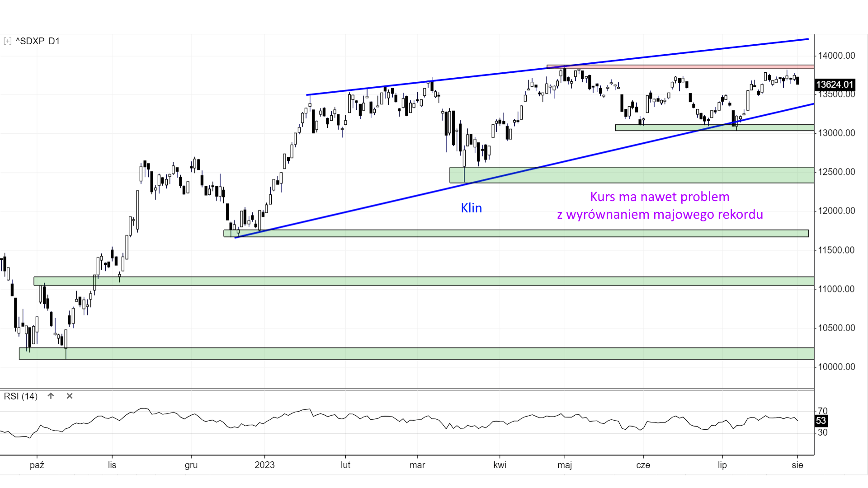Click the 12000.00 price axis label

pos(836,211)
